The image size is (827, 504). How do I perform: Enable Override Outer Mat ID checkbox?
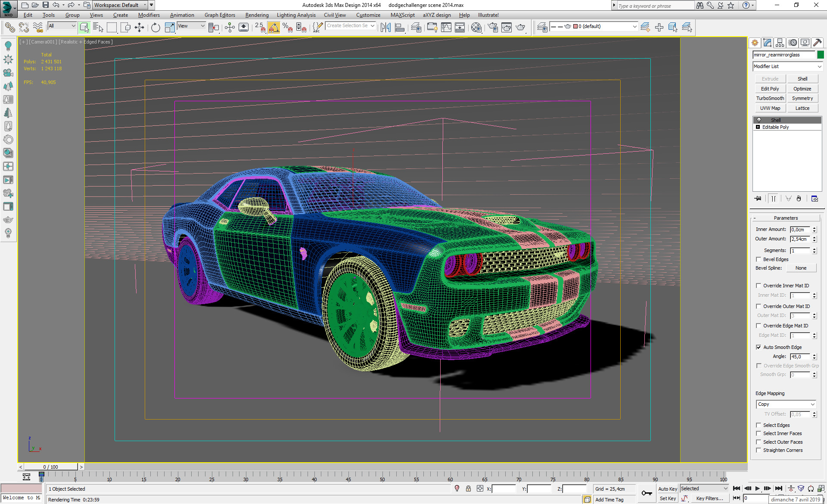pyautogui.click(x=759, y=306)
